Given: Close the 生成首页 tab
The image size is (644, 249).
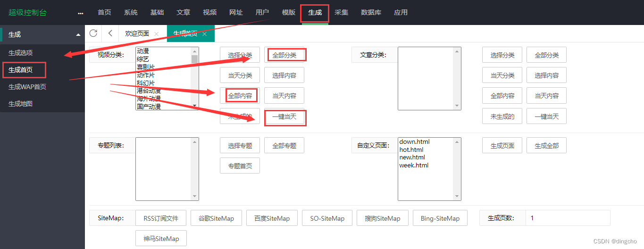Looking at the screenshot, I should pyautogui.click(x=204, y=34).
